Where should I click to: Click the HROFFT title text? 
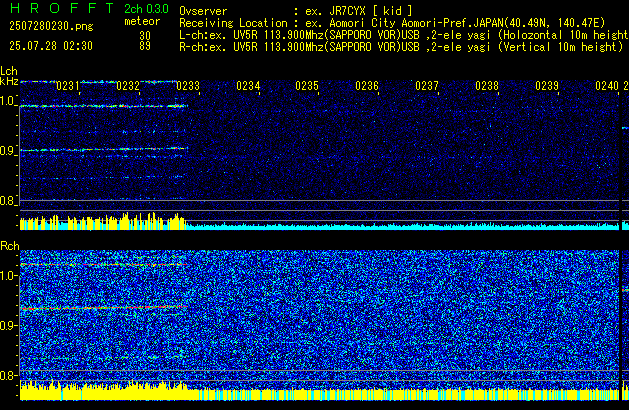[x=62, y=8]
